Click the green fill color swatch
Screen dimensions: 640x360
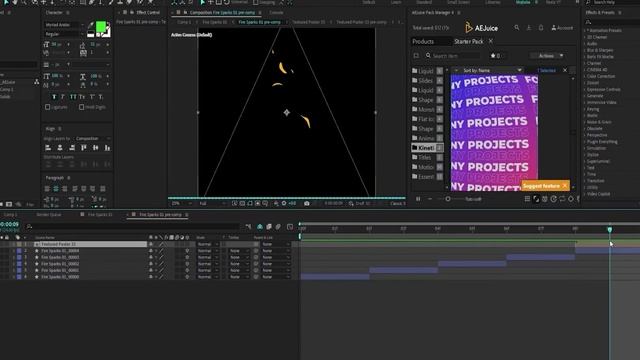100,27
